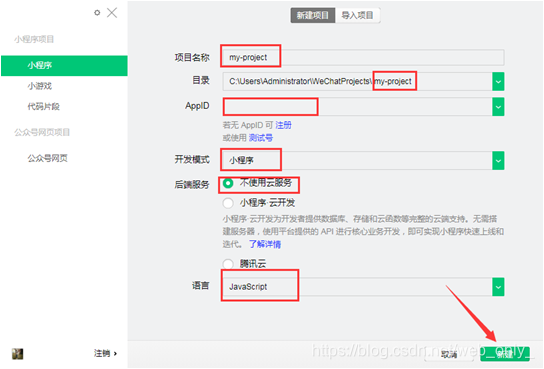The image size is (544, 369).
Task: Click the green 新建 button
Action: coord(505,354)
